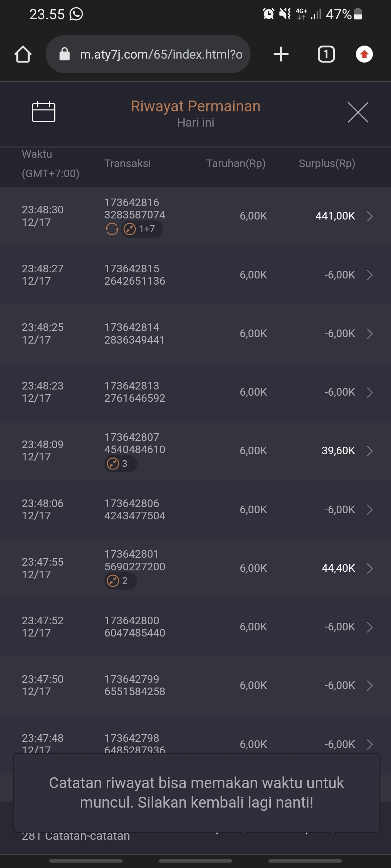This screenshot has height=868, width=391.
Task: Open the calendar date picker icon
Action: 43,111
